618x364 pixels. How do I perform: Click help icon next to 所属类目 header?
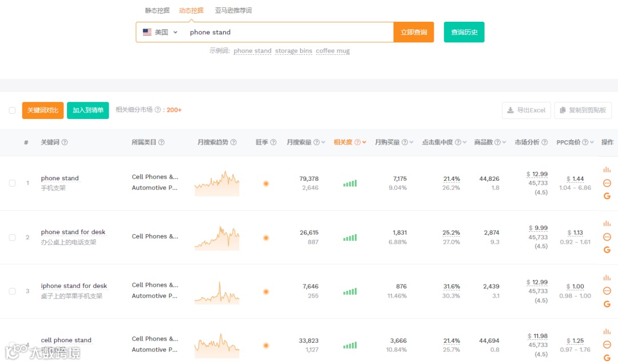click(x=161, y=143)
